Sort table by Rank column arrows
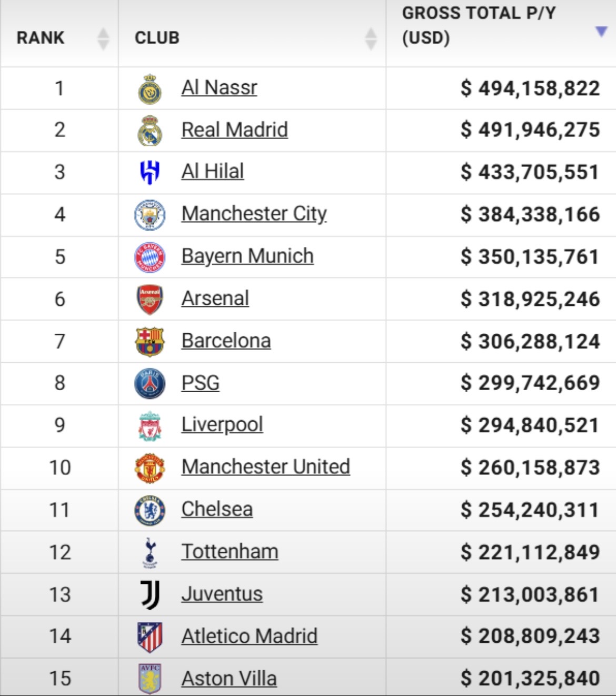 [103, 38]
